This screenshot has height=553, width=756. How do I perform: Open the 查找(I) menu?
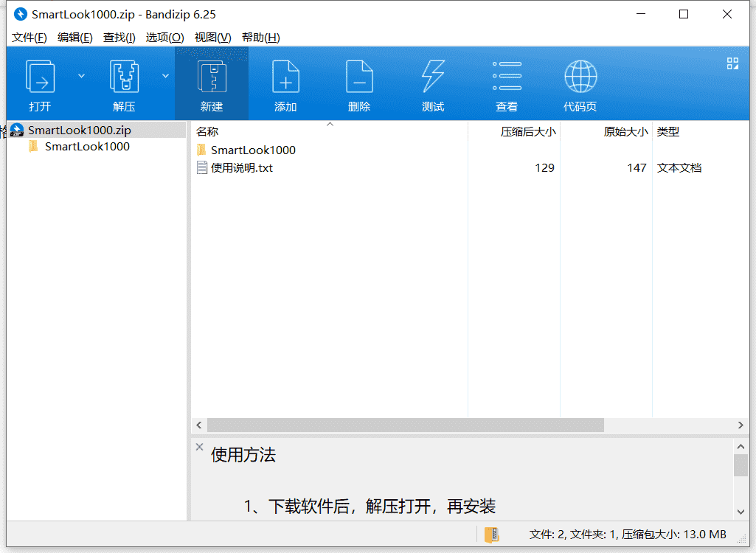pyautogui.click(x=119, y=37)
